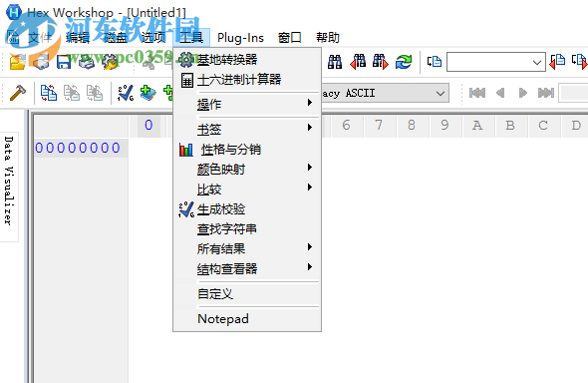
Task: Open the 选项 menu
Action: click(x=153, y=38)
